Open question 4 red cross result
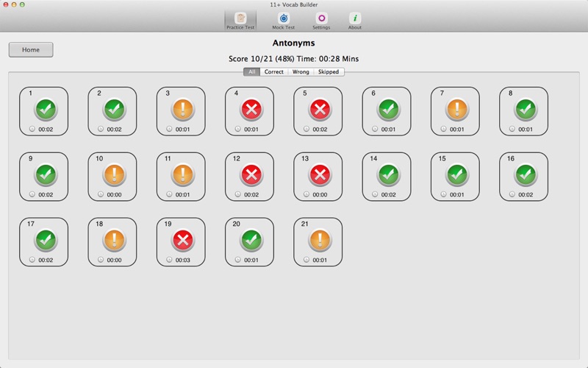Screen dimensions: 588x368 click(x=251, y=109)
